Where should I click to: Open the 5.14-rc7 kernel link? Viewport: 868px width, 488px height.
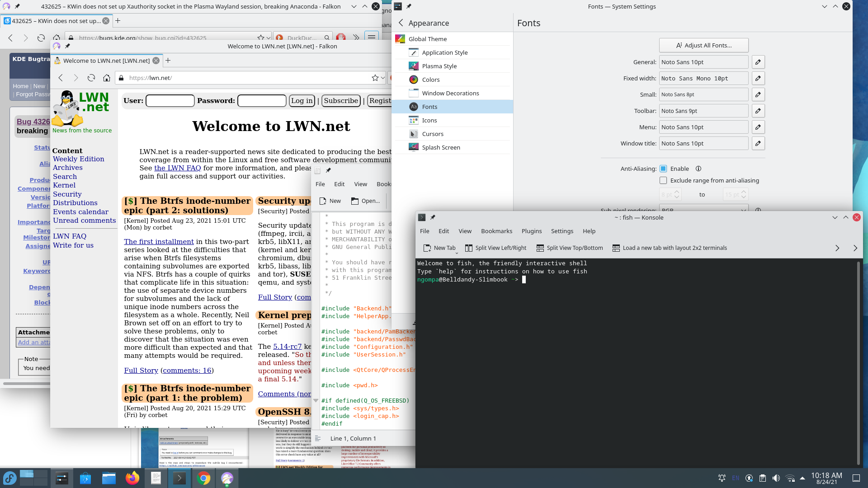pos(287,347)
